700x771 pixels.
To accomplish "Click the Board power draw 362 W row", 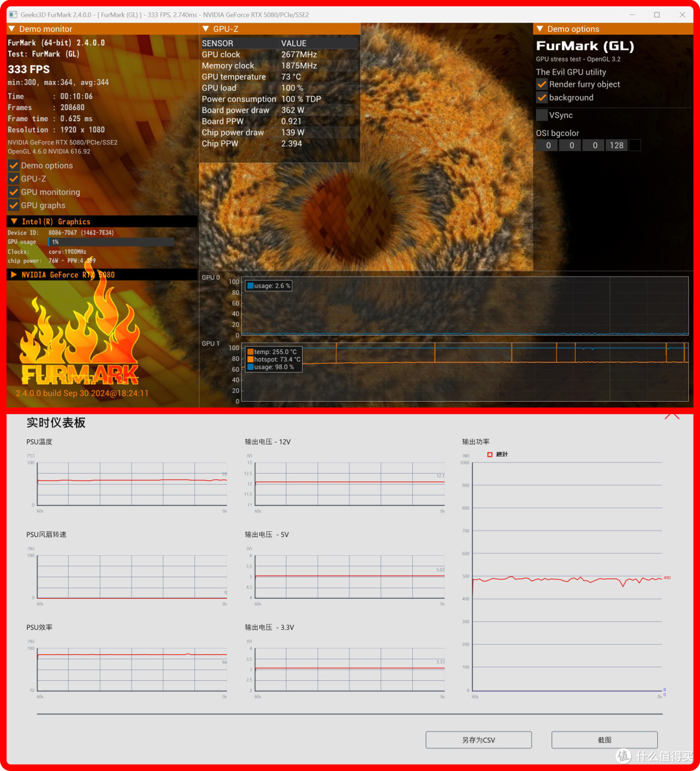I will point(279,111).
